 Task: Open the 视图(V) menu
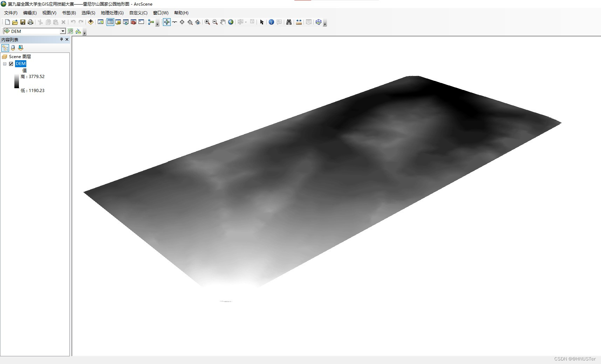(x=49, y=13)
